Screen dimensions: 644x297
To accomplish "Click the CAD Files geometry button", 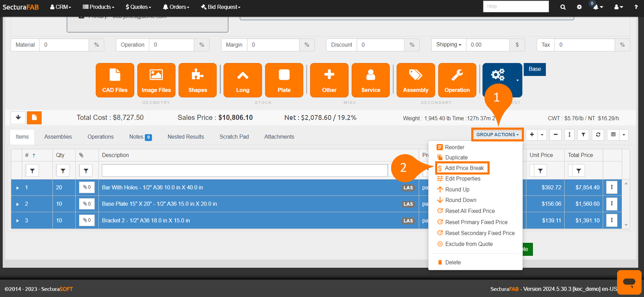I will 115,80.
